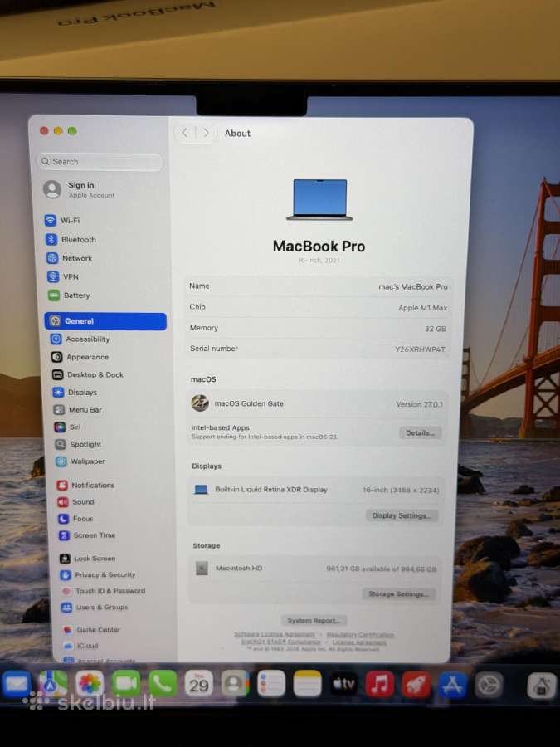The image size is (560, 747).
Task: Click the Macintosh HD disk icon
Action: pyautogui.click(x=202, y=568)
